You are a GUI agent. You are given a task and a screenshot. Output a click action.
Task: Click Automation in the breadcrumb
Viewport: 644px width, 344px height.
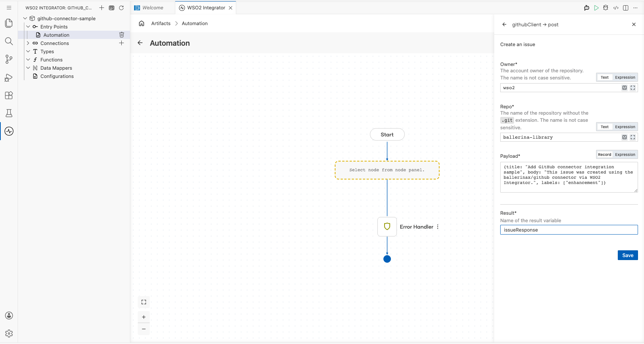[x=195, y=23]
